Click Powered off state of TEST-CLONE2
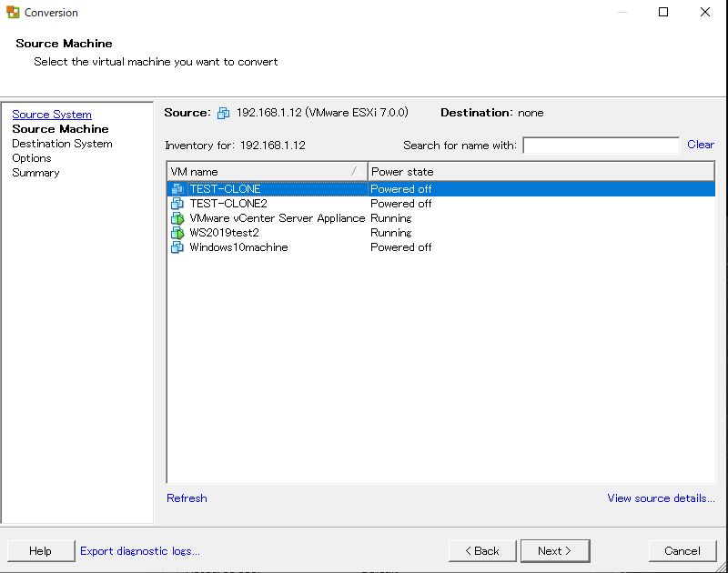The image size is (728, 573). click(x=400, y=203)
